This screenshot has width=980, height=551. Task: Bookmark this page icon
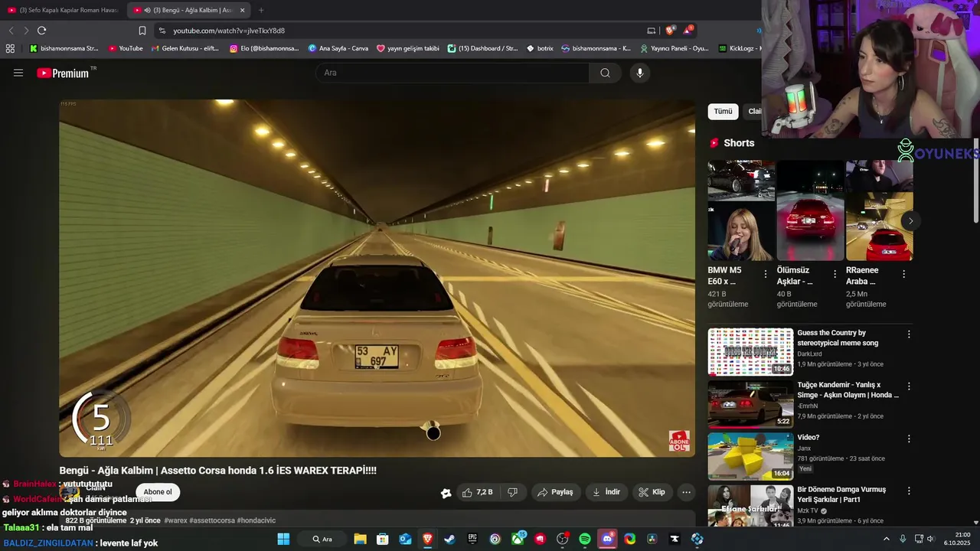[x=142, y=31]
